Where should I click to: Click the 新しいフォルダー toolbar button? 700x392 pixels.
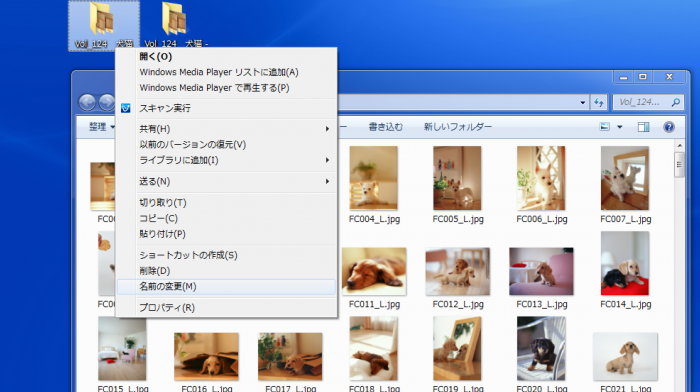tap(458, 127)
